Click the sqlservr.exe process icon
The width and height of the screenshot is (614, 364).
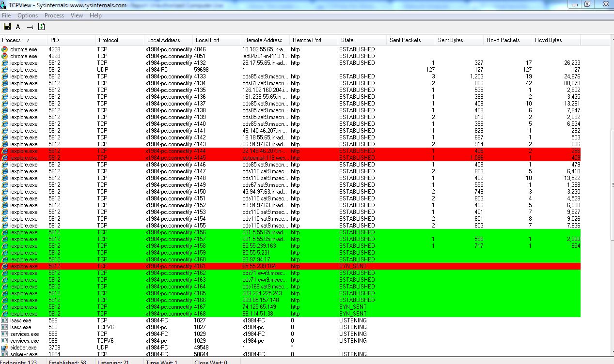[4, 354]
